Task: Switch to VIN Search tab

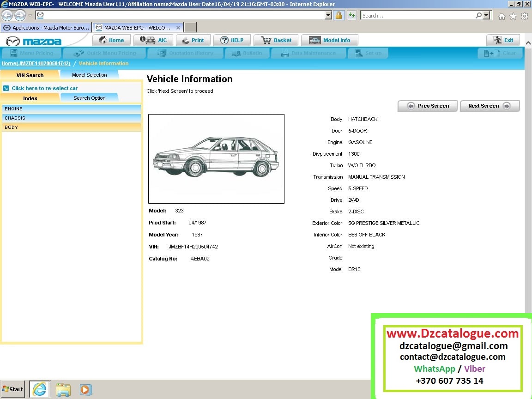Action: (x=30, y=75)
